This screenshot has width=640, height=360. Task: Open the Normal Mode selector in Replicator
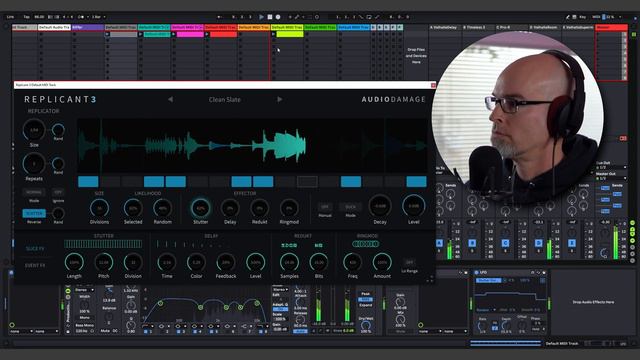pos(34,192)
